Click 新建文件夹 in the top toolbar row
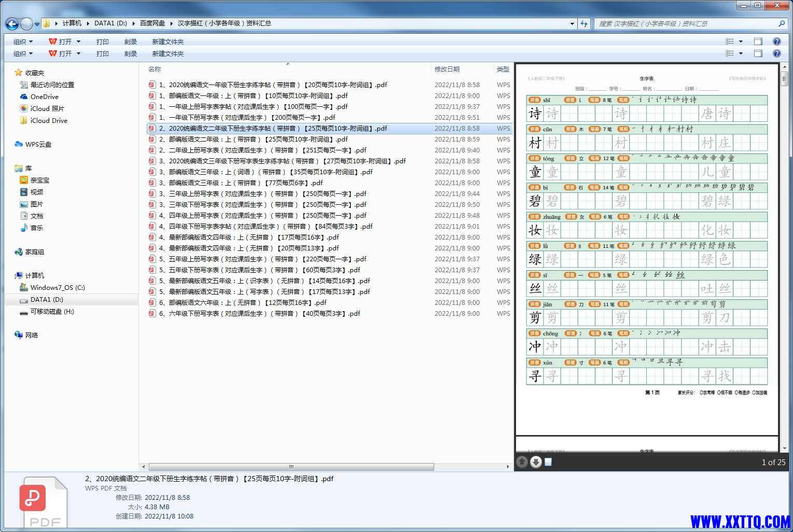The image size is (793, 532). 168,41
